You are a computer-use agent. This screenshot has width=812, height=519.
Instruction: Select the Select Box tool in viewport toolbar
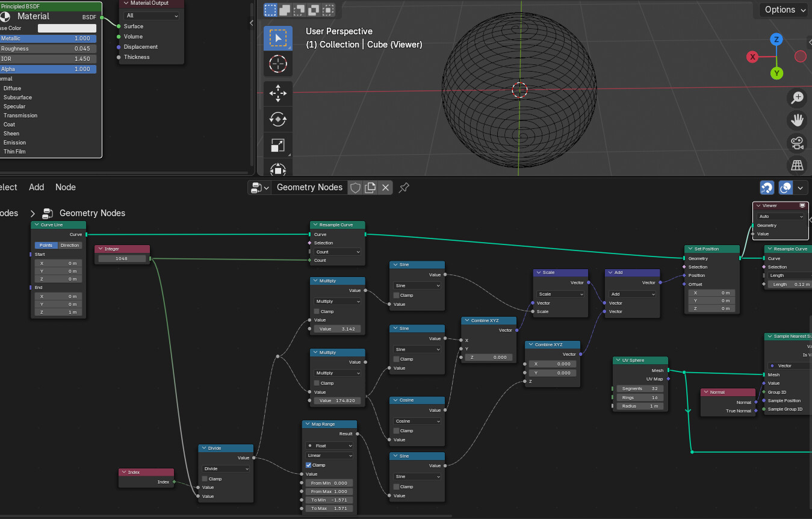pyautogui.click(x=277, y=38)
